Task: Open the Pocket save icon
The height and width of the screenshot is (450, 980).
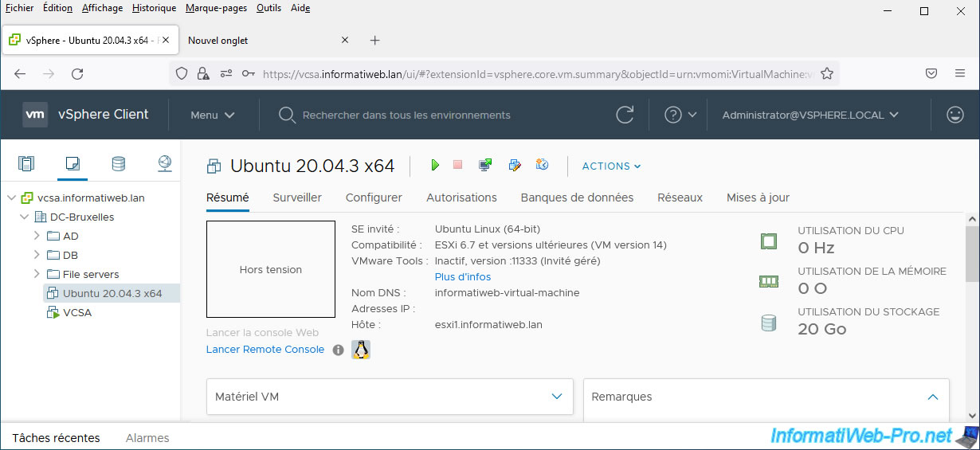Action: [x=931, y=73]
